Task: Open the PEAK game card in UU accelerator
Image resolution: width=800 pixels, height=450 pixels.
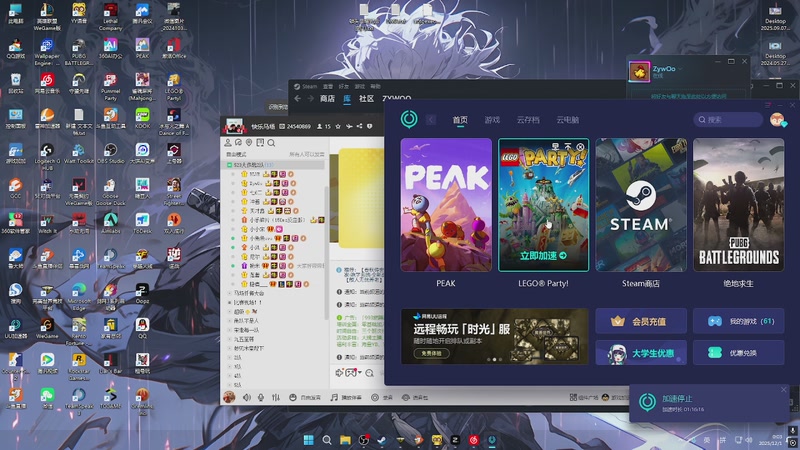Action: point(446,205)
